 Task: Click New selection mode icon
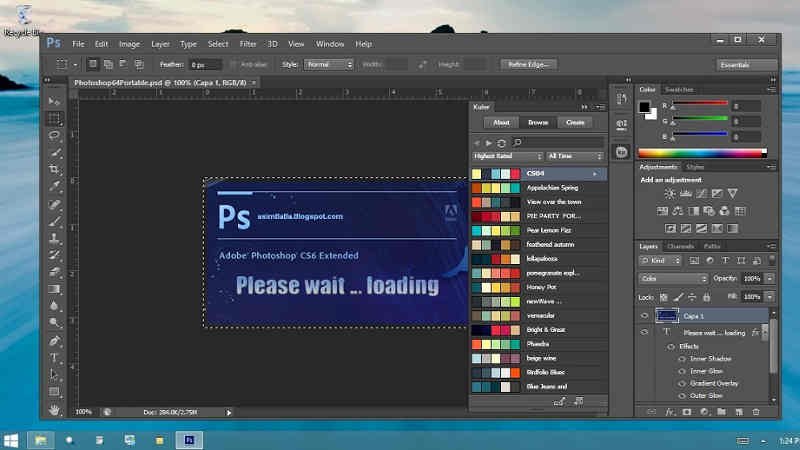[92, 64]
